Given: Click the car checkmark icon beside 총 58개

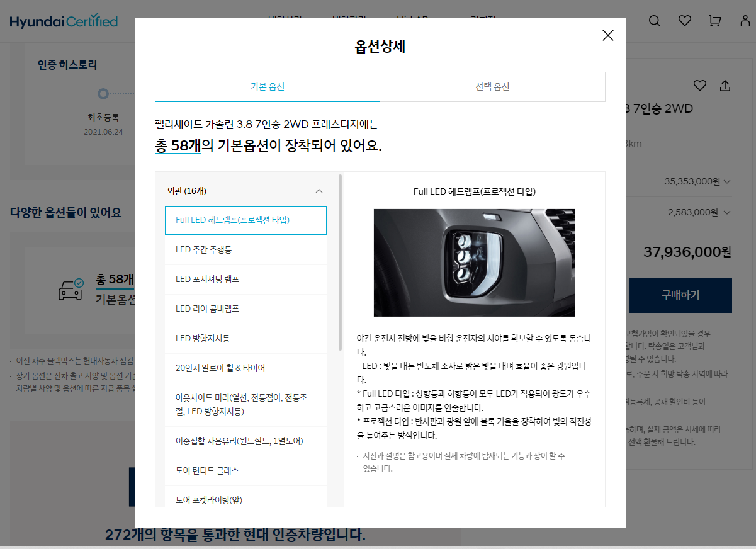Looking at the screenshot, I should click(x=71, y=290).
